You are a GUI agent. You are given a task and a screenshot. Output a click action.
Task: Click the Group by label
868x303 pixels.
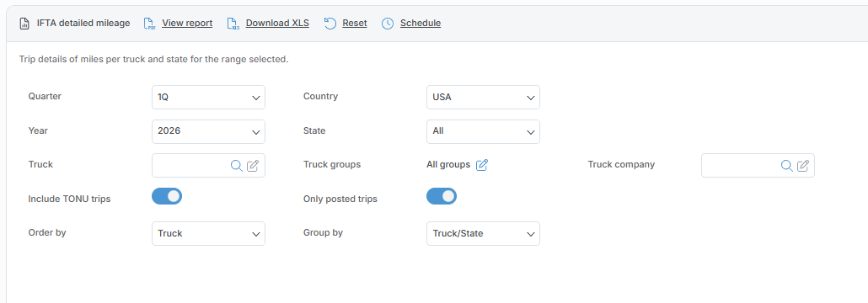click(x=324, y=233)
